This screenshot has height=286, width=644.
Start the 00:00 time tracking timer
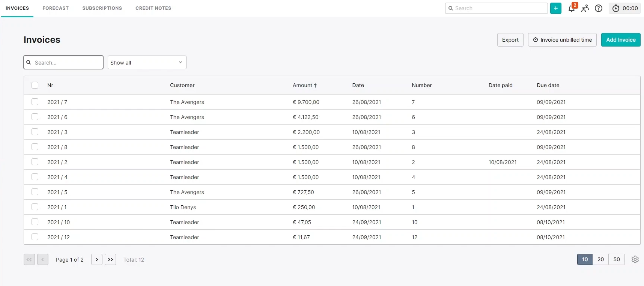(625, 8)
